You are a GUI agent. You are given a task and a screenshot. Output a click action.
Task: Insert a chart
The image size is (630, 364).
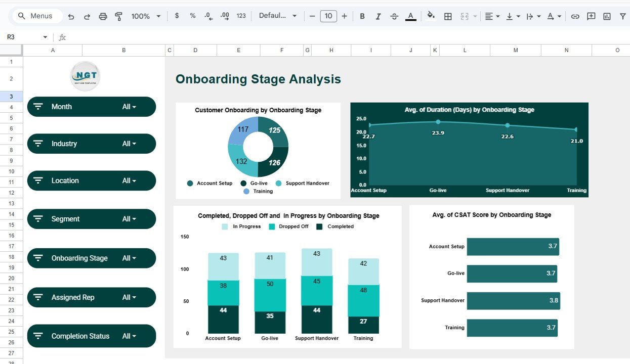(x=606, y=16)
